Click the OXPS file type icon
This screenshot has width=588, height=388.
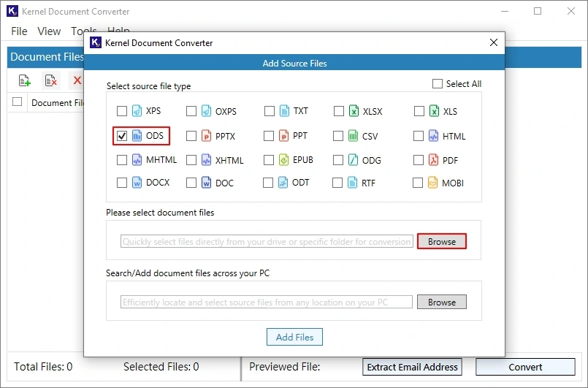pos(206,111)
